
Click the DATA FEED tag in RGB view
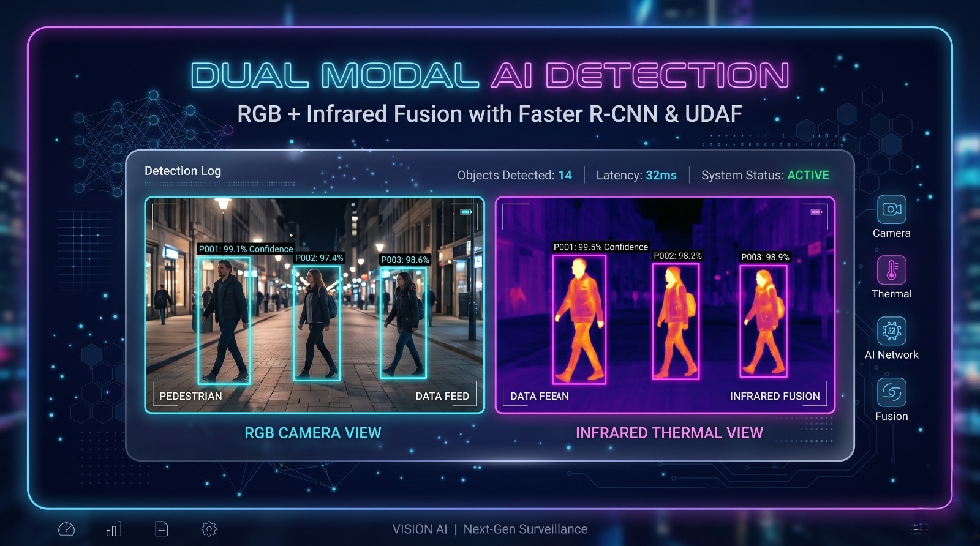[x=442, y=396]
